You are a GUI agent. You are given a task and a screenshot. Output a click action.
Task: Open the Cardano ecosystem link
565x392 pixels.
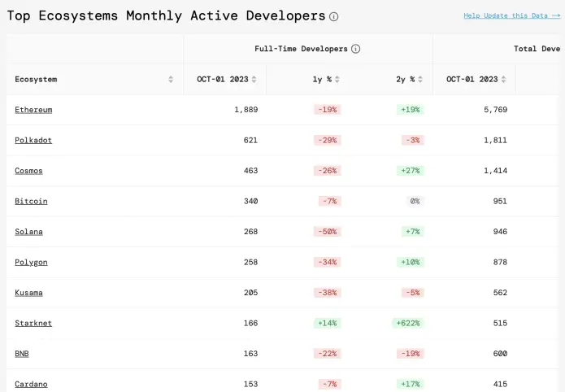point(31,384)
